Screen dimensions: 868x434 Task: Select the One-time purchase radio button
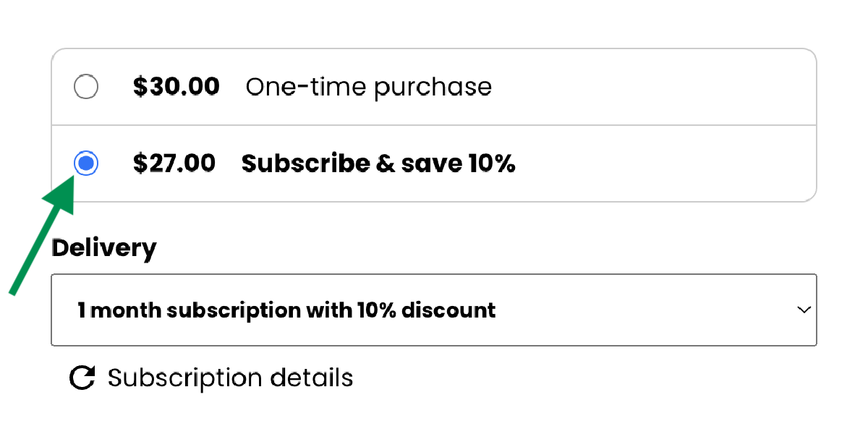pyautogui.click(x=86, y=88)
